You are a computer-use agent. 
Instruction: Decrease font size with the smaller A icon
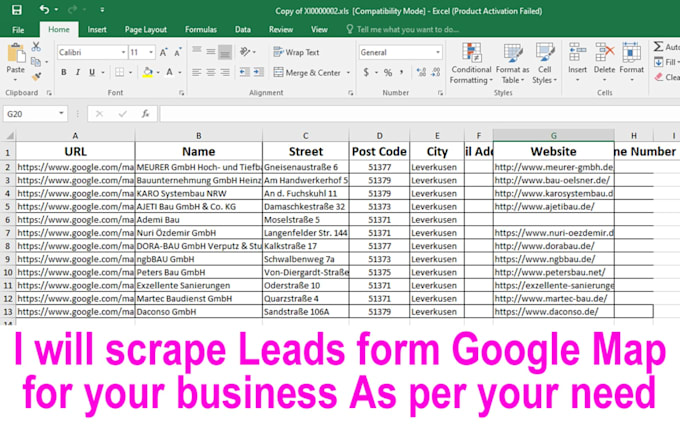(x=177, y=52)
